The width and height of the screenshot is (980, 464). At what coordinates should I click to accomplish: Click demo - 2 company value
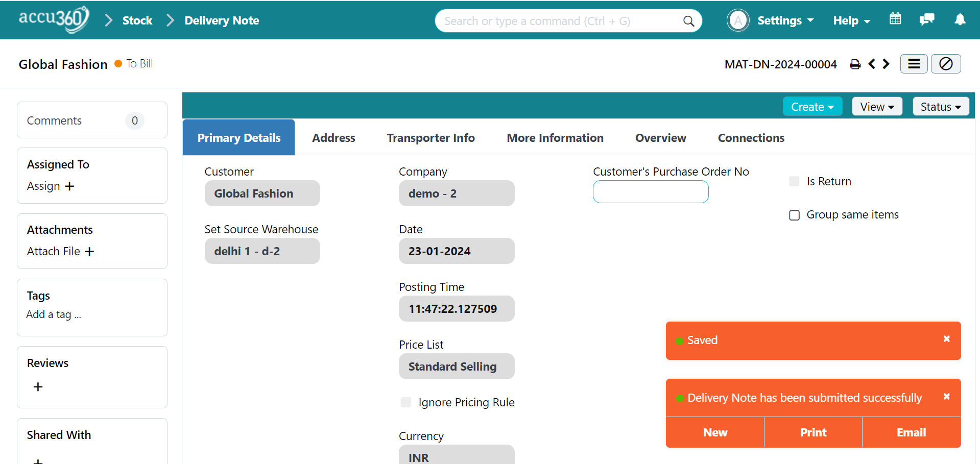click(457, 193)
